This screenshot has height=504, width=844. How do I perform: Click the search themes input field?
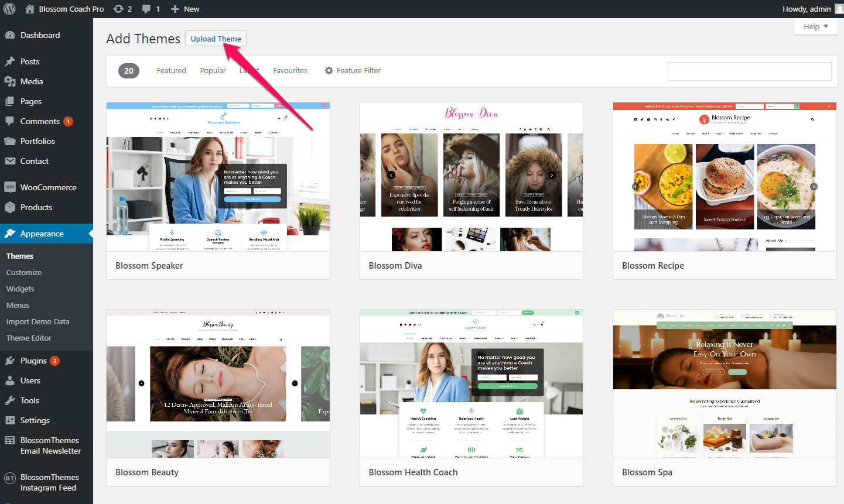pos(749,71)
